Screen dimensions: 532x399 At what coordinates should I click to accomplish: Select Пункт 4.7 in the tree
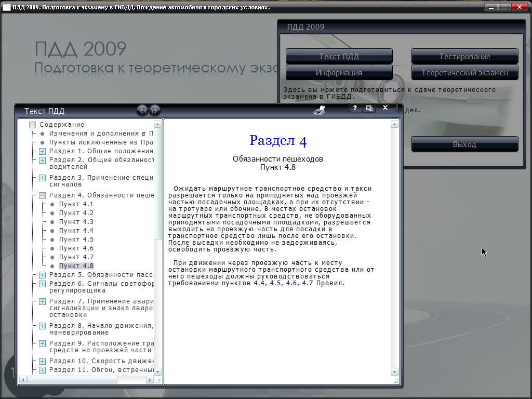coord(76,257)
